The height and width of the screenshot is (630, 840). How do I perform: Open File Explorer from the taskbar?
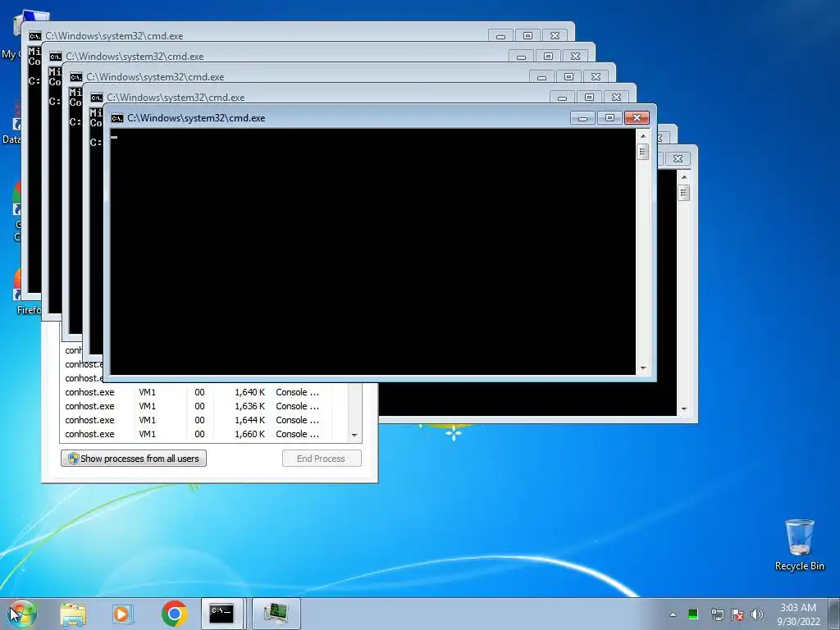coord(73,614)
